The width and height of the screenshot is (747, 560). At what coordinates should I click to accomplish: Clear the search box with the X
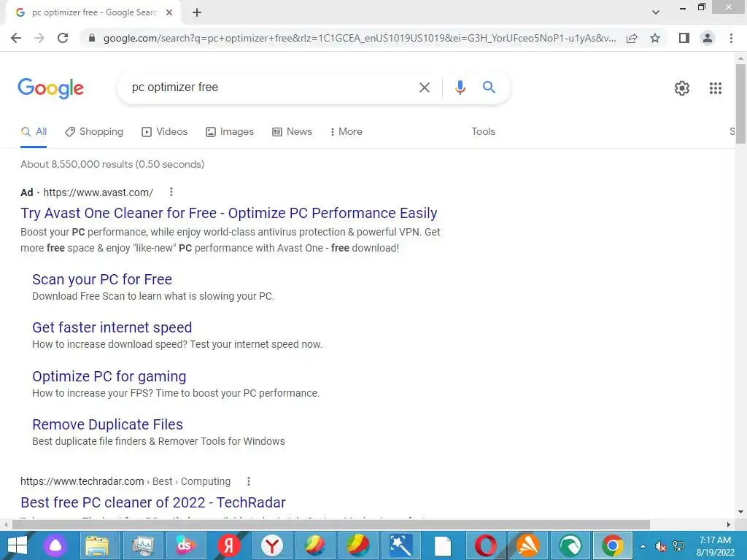424,87
